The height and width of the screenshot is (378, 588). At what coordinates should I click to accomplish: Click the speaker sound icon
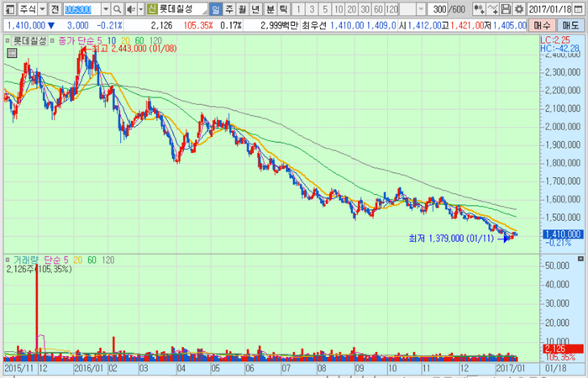(x=131, y=8)
